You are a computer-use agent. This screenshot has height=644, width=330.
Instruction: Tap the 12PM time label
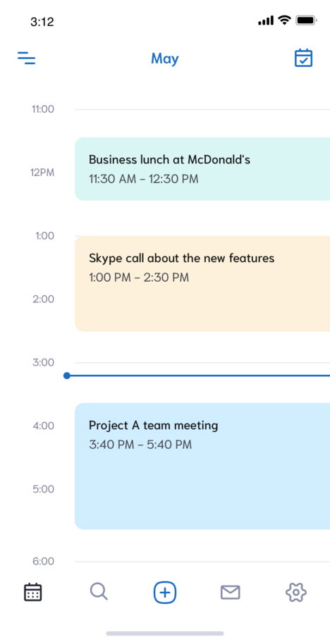(x=42, y=173)
